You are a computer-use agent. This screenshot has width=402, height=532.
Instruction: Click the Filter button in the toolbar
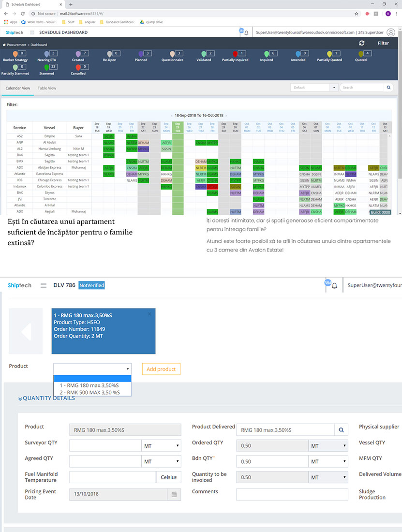(x=383, y=43)
